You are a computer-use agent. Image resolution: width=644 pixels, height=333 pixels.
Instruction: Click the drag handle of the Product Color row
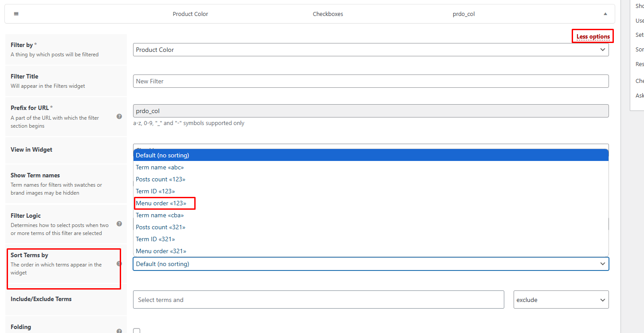16,14
